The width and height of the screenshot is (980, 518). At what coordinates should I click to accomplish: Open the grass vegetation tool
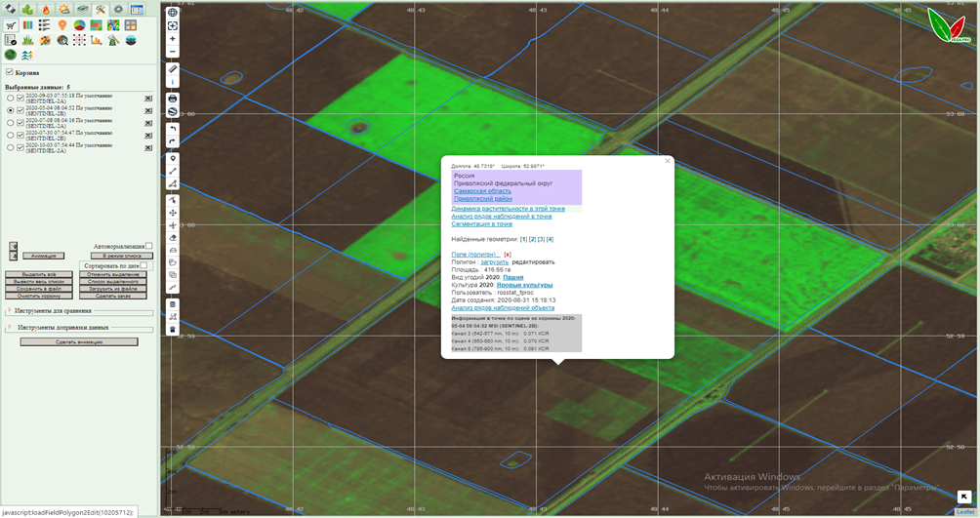(28, 41)
